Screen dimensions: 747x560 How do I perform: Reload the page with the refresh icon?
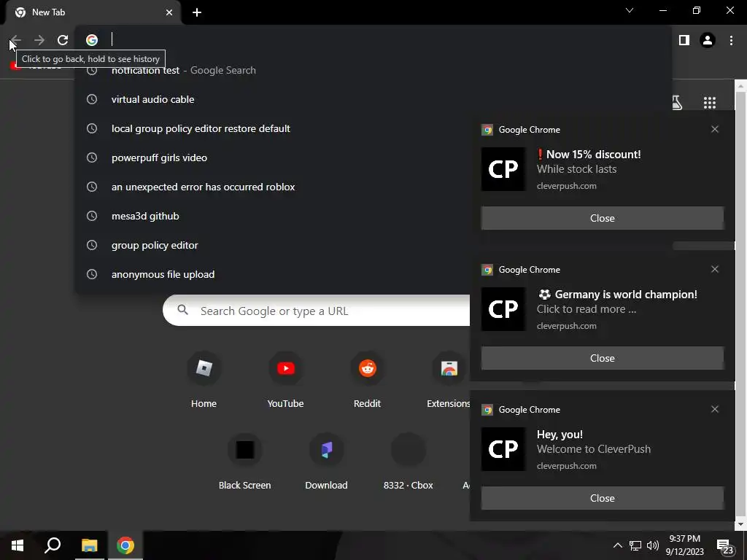[63, 40]
